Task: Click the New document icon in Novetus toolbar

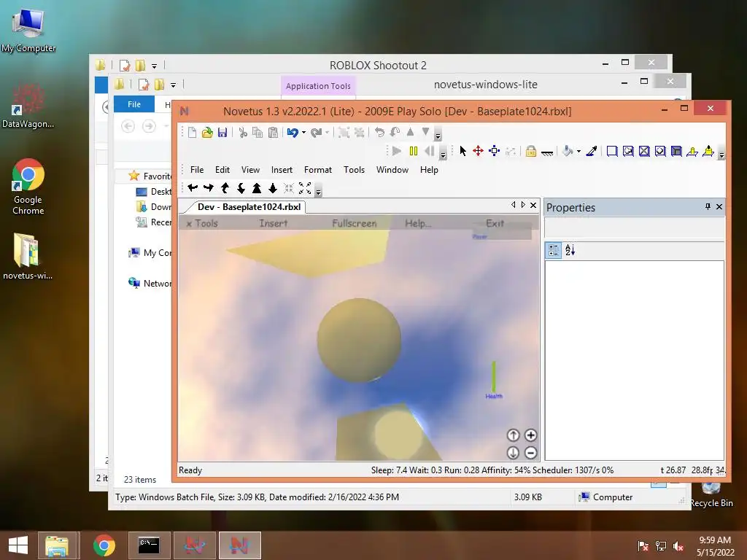Action: pos(192,133)
